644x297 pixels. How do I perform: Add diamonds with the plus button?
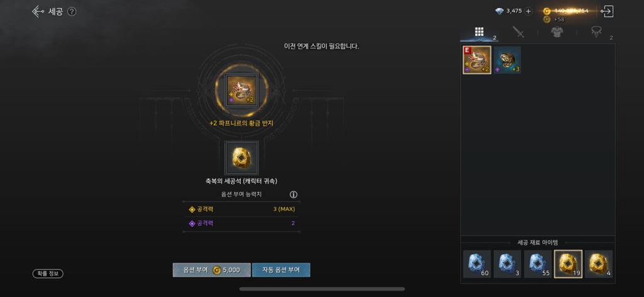[x=528, y=11]
